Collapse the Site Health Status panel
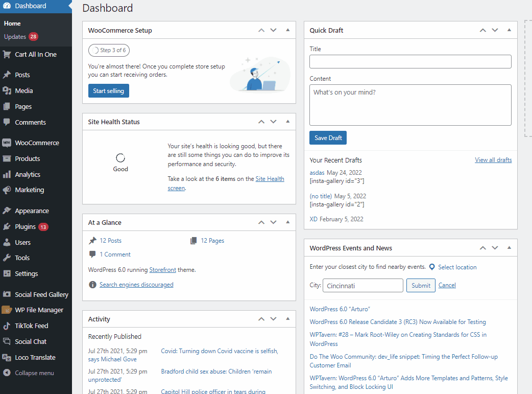This screenshot has width=532, height=394. point(288,122)
